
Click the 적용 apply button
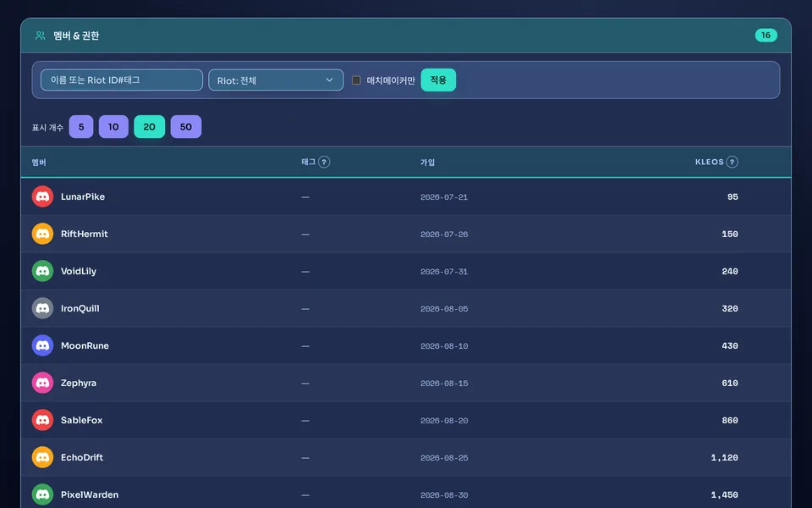[x=438, y=80]
